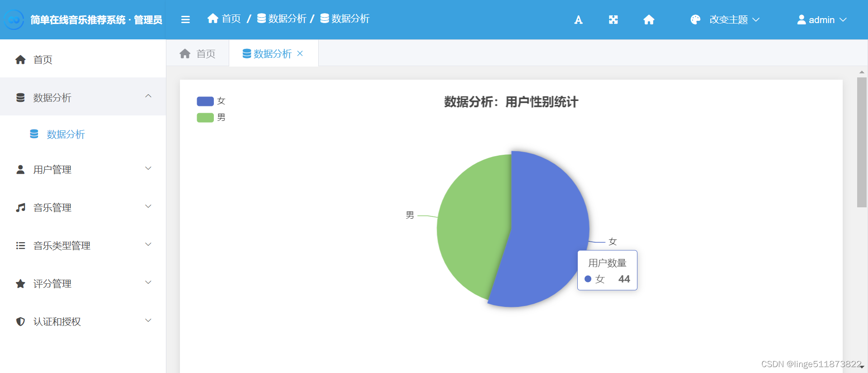The height and width of the screenshot is (373, 868).
Task: Click music note icon beside 音乐管理
Action: (20, 208)
